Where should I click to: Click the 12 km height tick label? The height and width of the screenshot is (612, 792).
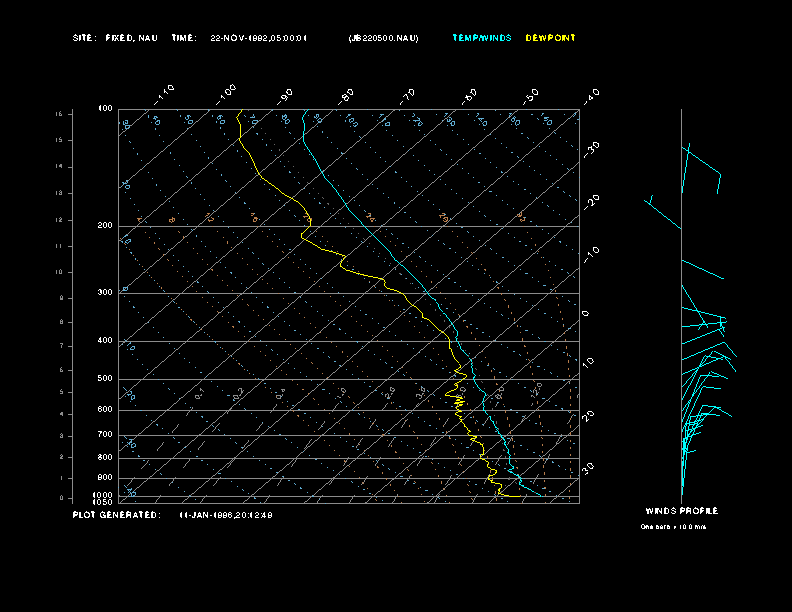(x=59, y=219)
